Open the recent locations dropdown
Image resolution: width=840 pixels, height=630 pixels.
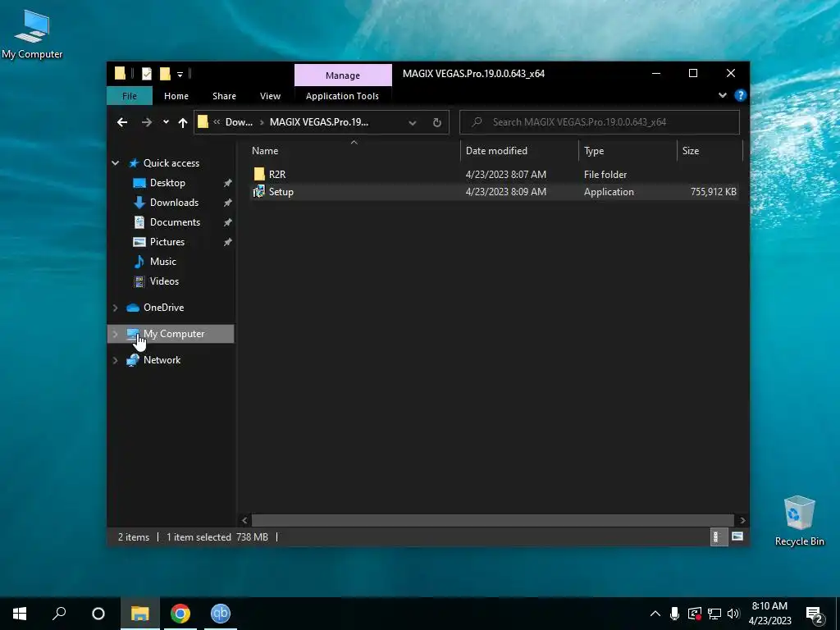pos(166,122)
